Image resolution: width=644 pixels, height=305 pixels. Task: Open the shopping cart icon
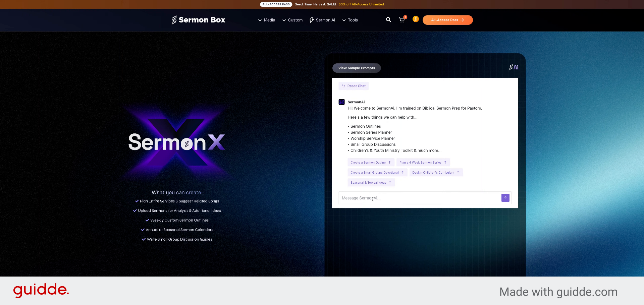(401, 20)
